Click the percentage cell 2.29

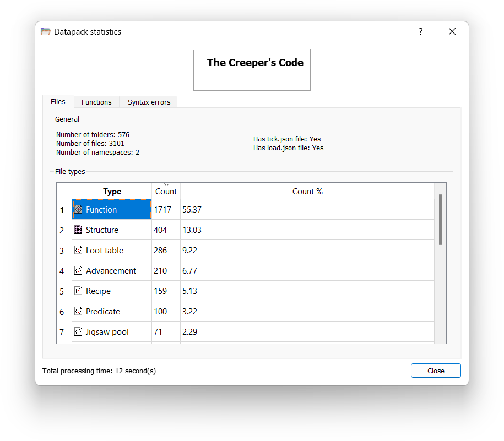click(x=307, y=331)
